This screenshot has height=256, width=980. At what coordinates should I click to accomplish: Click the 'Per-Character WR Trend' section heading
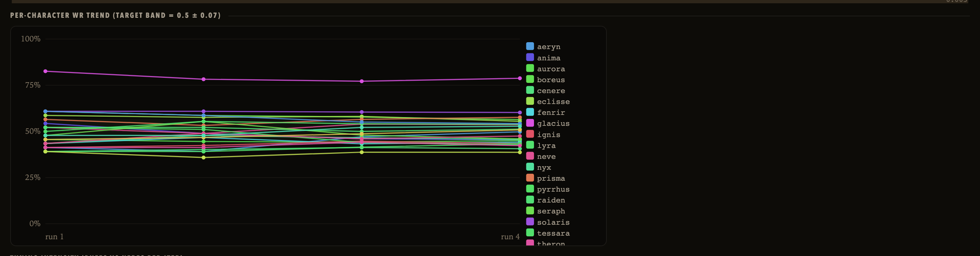click(x=115, y=15)
